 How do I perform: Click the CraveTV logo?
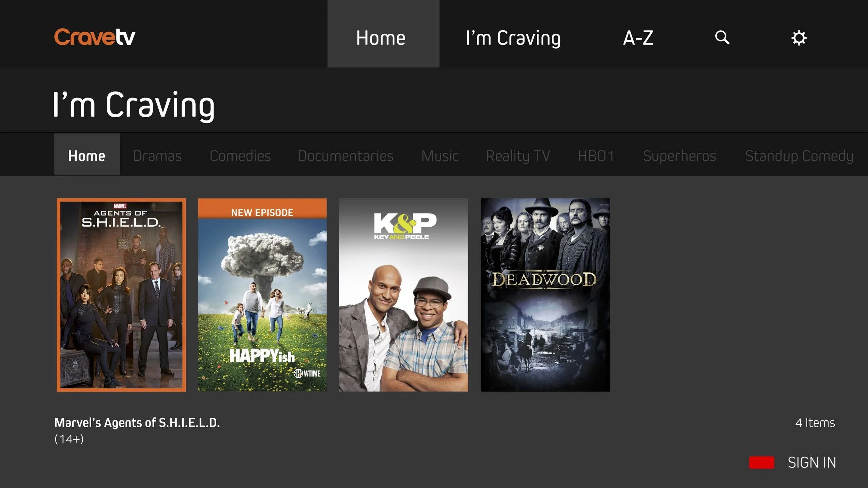coord(94,37)
